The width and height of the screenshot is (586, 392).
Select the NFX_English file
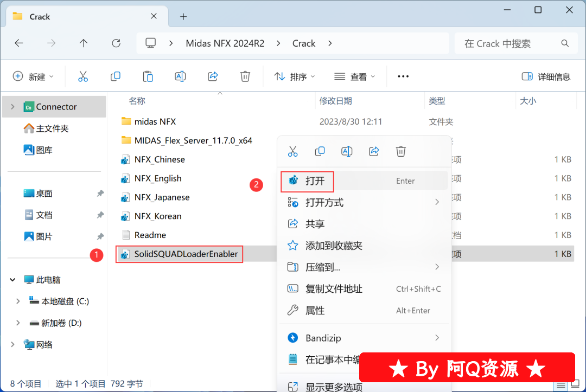point(158,178)
